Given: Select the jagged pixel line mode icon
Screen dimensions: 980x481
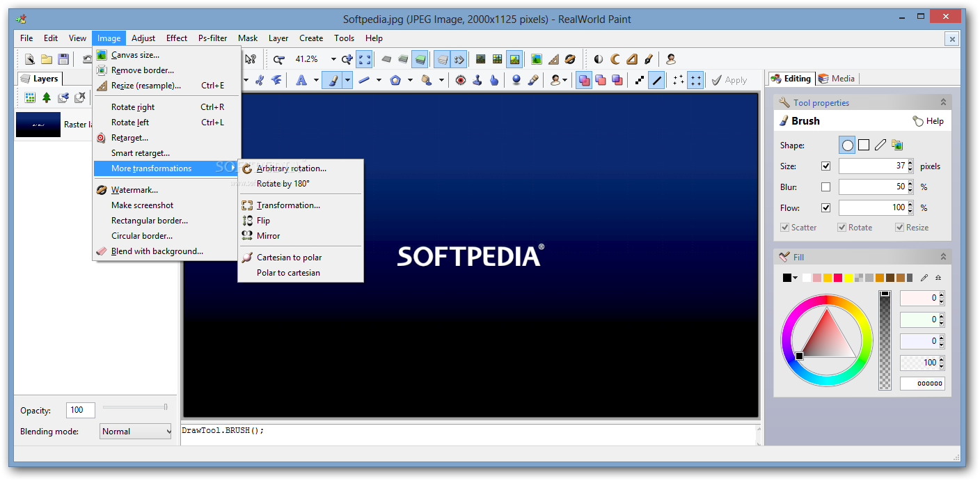Looking at the screenshot, I should coord(640,80).
